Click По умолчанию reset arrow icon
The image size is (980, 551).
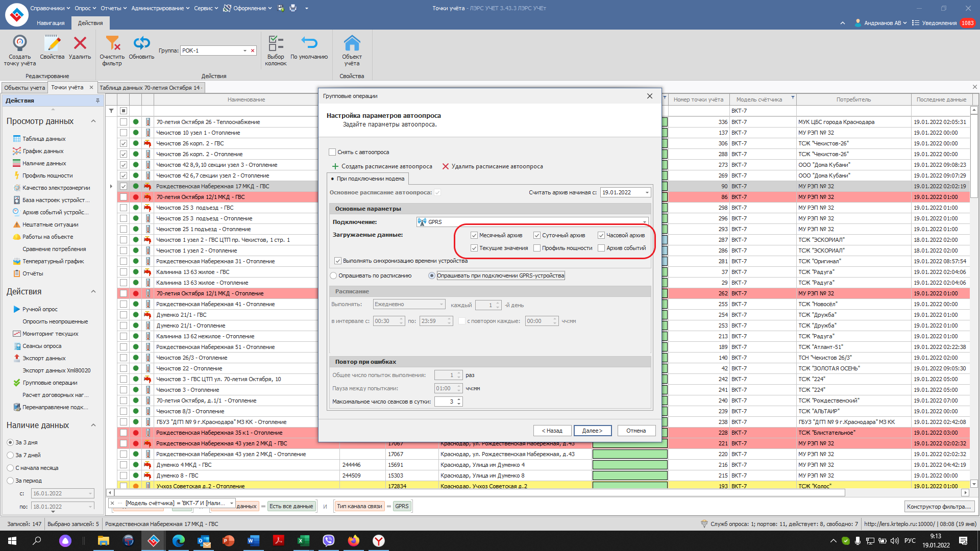[309, 43]
